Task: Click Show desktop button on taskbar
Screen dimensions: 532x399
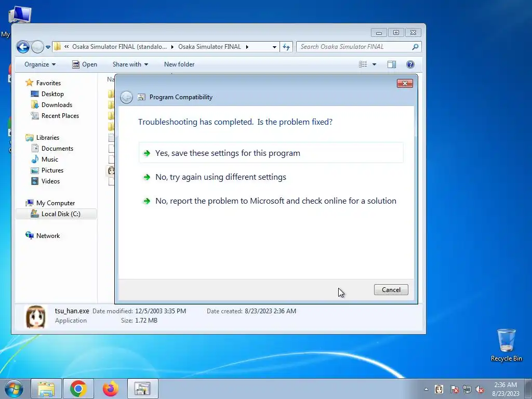Action: 528,389
